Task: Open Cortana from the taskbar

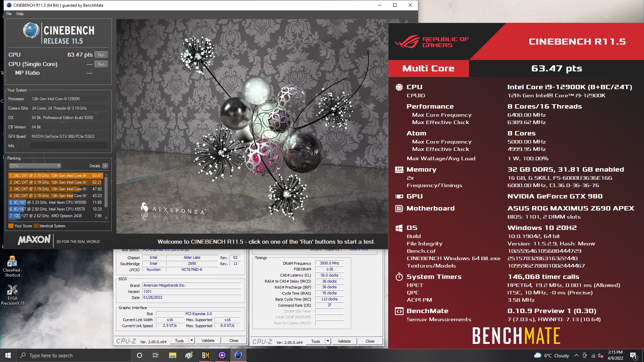Action: (140, 355)
